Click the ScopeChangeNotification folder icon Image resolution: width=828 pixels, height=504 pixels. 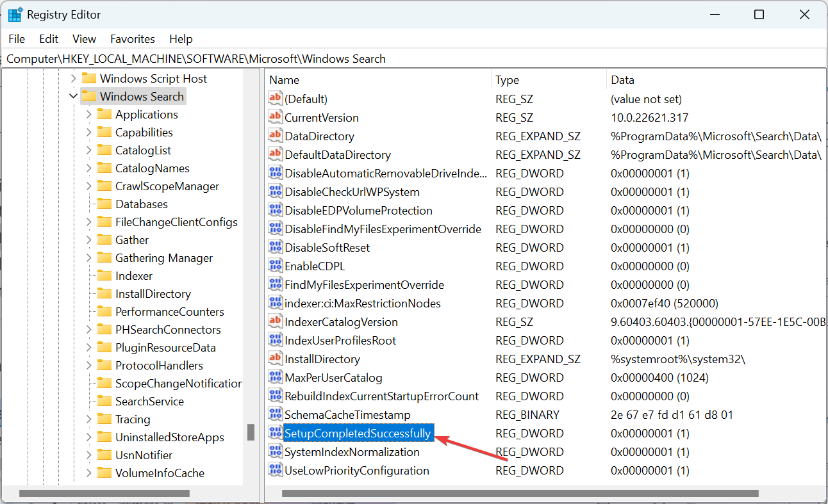coord(104,383)
